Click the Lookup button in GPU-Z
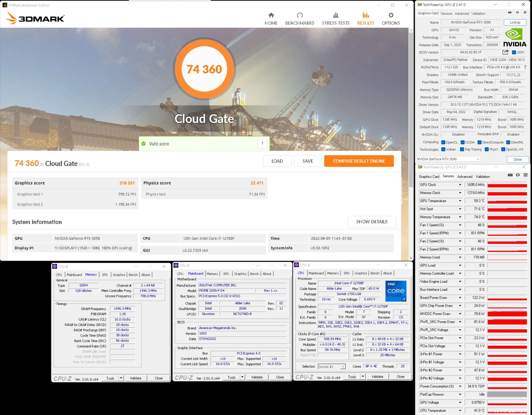This screenshot has height=415, width=532. click(x=515, y=22)
